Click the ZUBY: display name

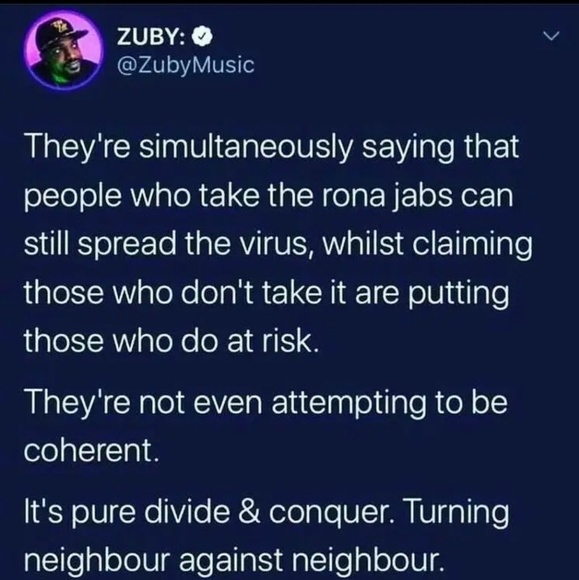pyautogui.click(x=151, y=37)
